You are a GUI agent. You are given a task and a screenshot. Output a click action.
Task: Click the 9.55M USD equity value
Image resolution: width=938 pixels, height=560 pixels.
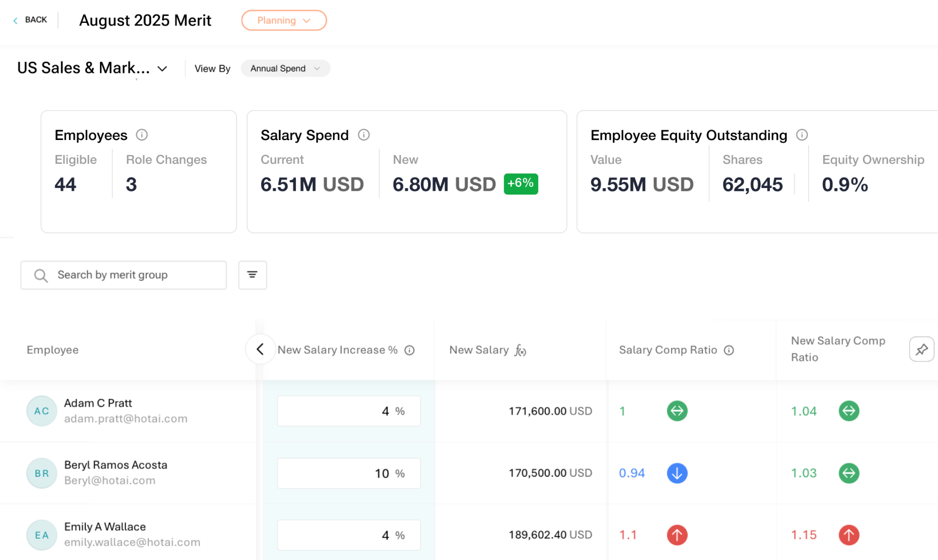pyautogui.click(x=642, y=185)
